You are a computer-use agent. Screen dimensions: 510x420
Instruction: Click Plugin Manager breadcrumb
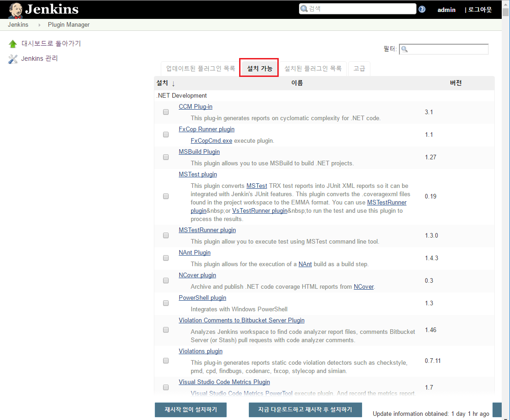click(x=69, y=25)
